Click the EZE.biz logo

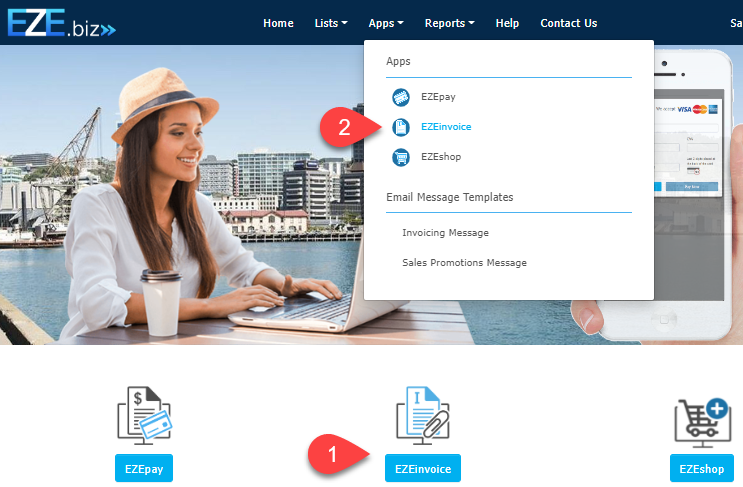coord(62,22)
